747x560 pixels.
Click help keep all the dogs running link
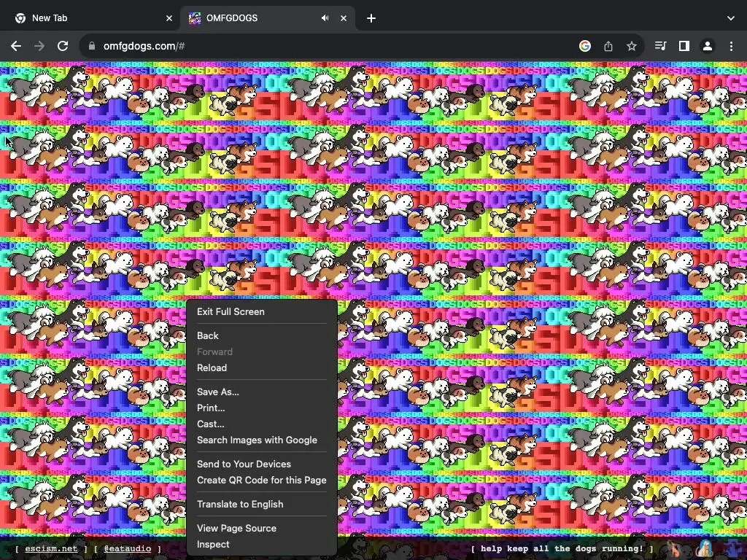(562, 548)
